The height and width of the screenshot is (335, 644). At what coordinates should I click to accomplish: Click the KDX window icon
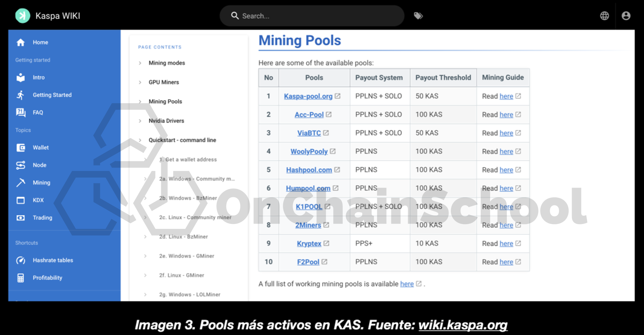point(20,200)
